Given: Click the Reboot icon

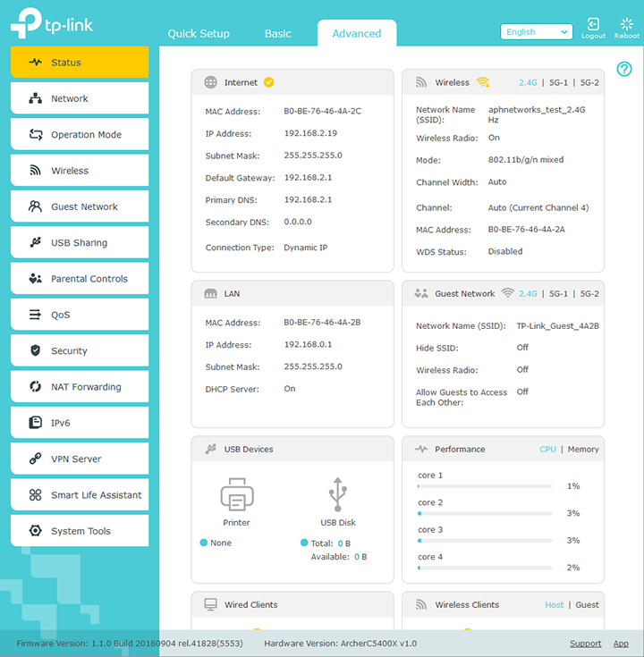Looking at the screenshot, I should (x=626, y=25).
